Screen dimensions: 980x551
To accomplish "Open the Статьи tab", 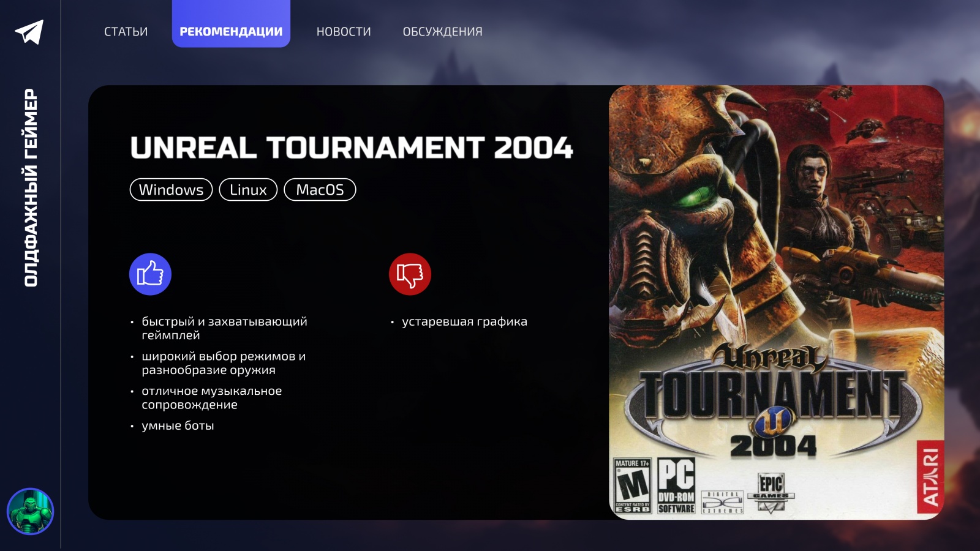I will click(x=126, y=31).
